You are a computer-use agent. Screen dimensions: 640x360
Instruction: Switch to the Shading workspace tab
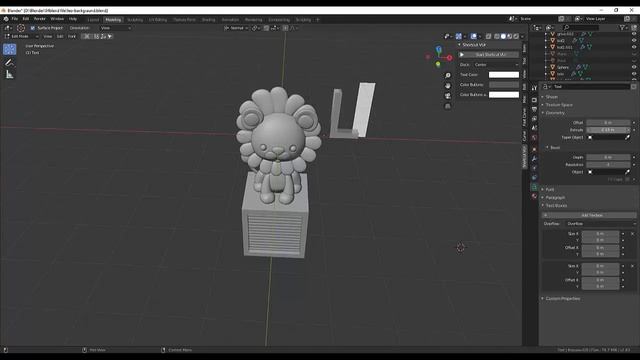pyautogui.click(x=208, y=20)
